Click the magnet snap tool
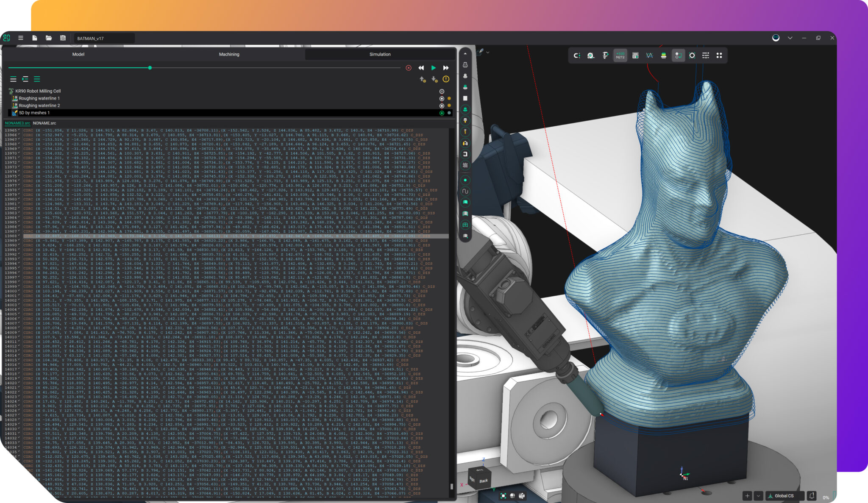868x503 pixels. pyautogui.click(x=577, y=56)
